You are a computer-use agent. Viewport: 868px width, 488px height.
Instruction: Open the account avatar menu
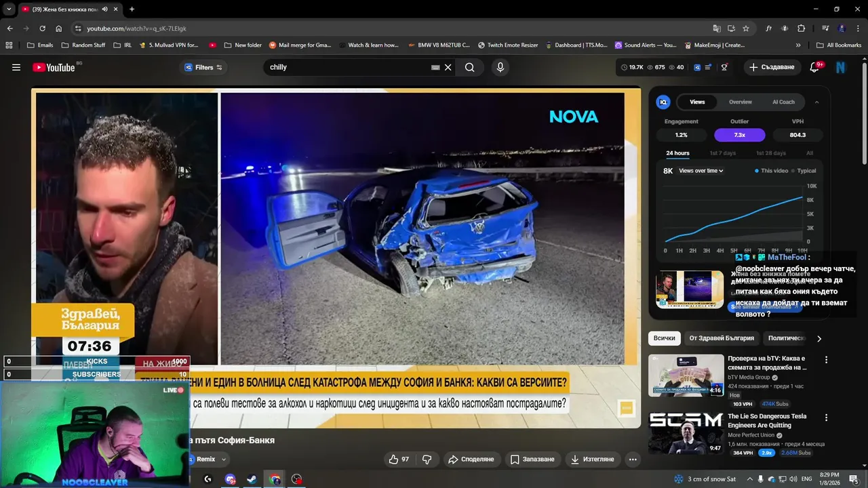[x=841, y=67]
